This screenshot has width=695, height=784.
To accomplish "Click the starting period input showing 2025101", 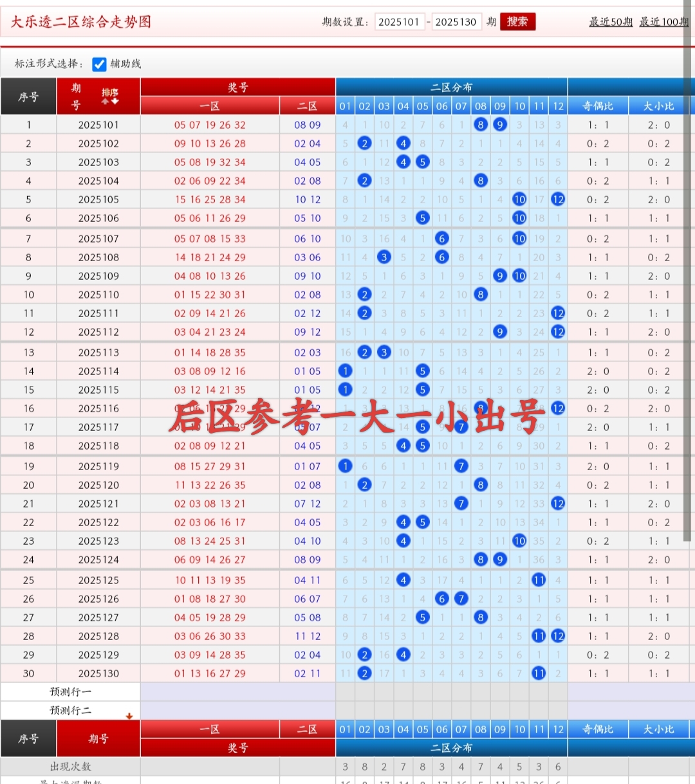I will tap(400, 21).
